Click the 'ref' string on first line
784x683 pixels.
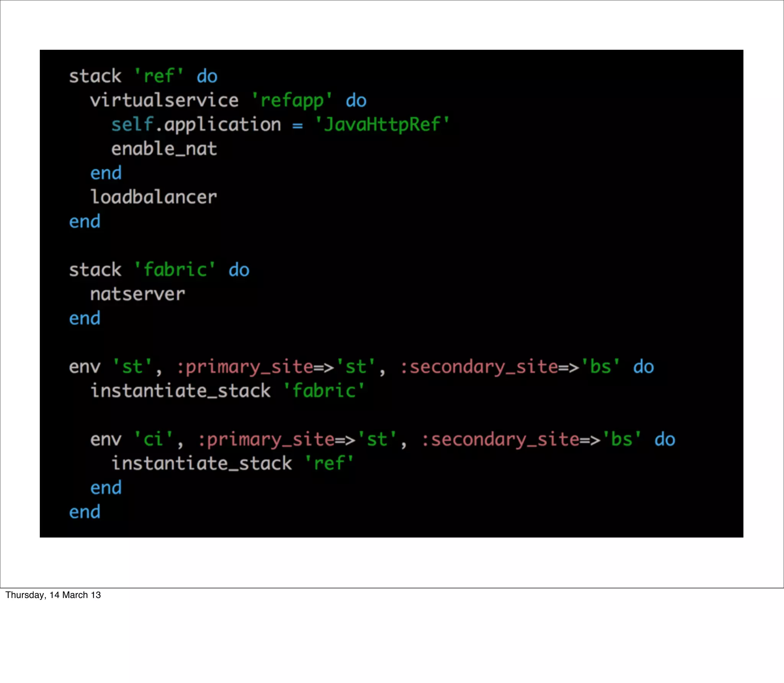point(159,76)
